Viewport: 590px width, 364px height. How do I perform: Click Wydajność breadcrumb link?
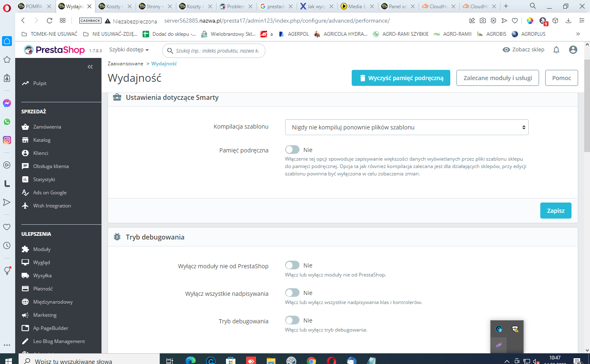pos(164,64)
